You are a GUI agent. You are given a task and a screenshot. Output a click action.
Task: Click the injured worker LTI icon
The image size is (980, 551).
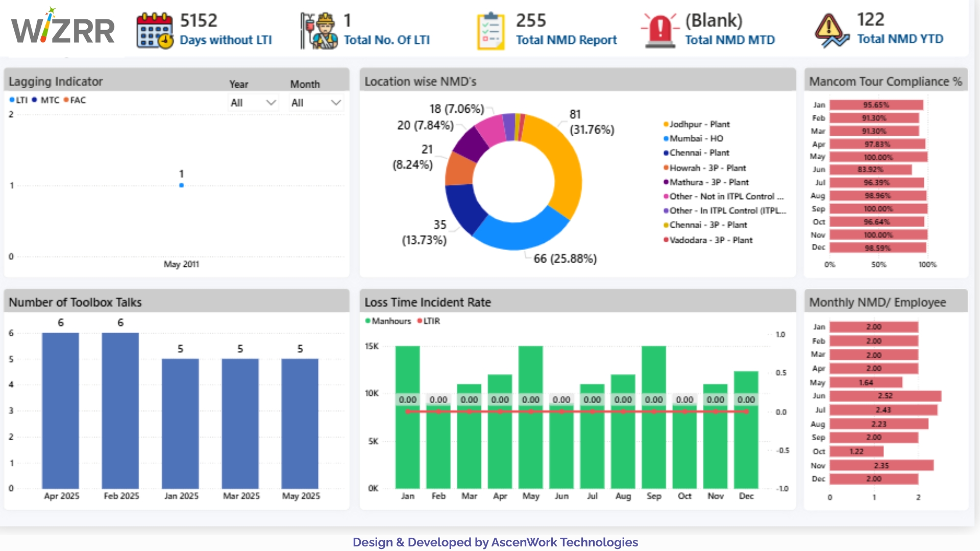click(319, 31)
